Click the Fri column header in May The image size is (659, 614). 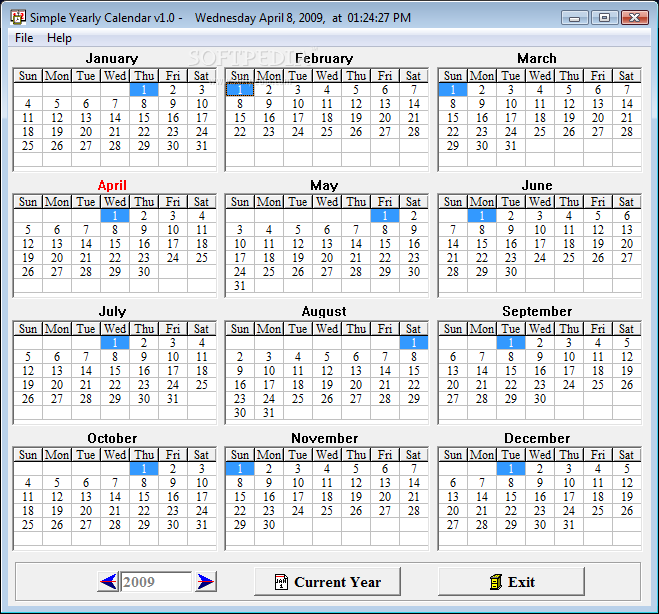(385, 202)
